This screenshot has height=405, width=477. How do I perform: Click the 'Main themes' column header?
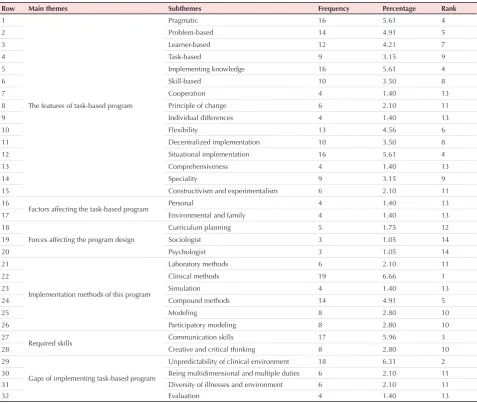point(48,9)
